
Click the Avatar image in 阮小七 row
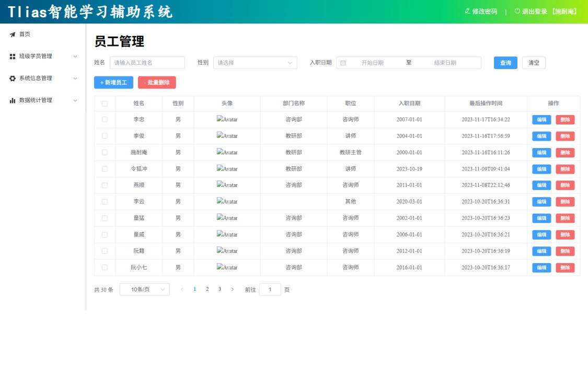pos(227,267)
